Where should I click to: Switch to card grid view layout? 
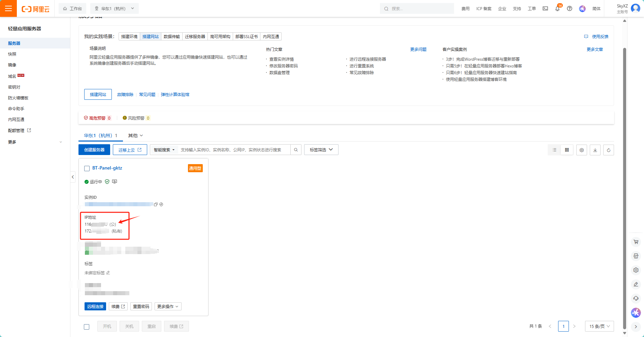[567, 150]
